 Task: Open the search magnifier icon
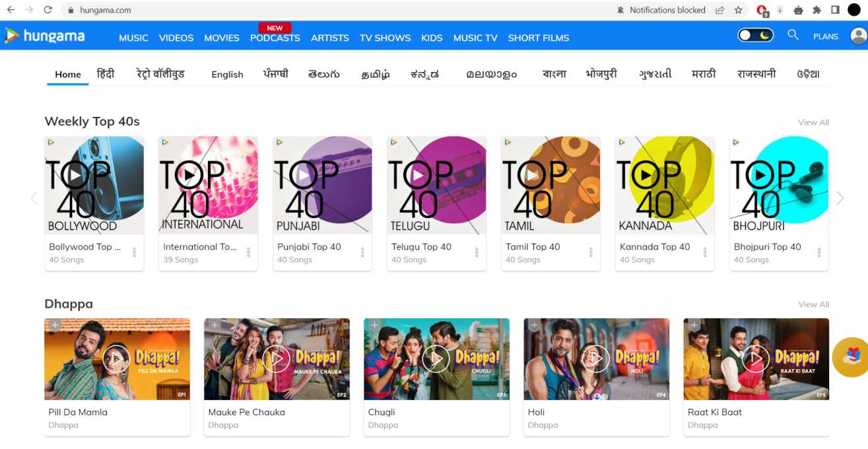click(793, 35)
